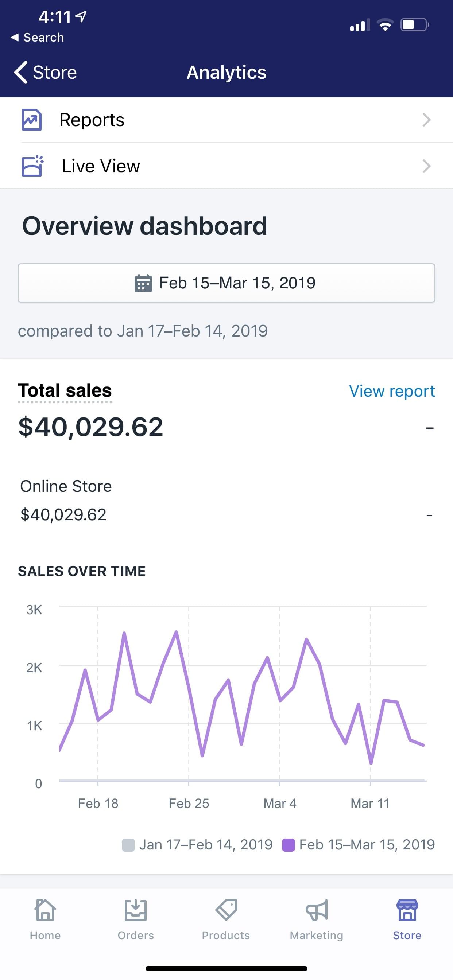Tap the Total sales heading
This screenshot has width=453, height=980.
coord(65,391)
